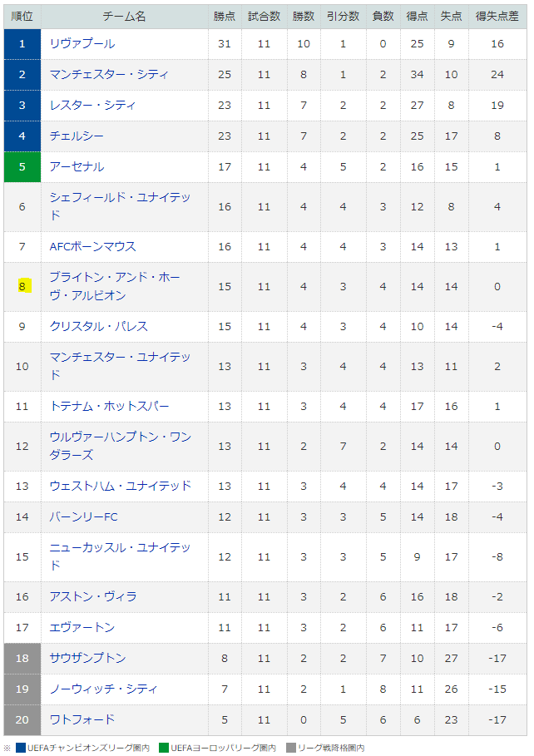Open レスター・シティ team page

click(92, 106)
